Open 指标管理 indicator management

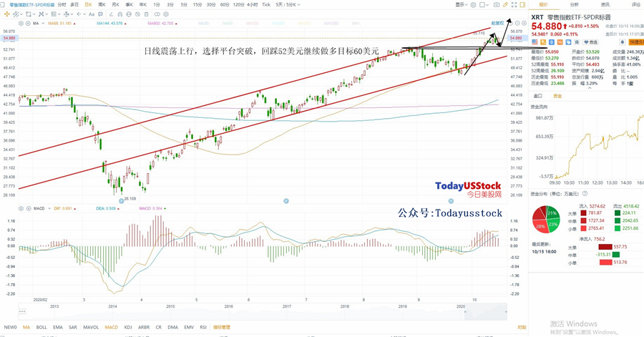[x=221, y=327]
